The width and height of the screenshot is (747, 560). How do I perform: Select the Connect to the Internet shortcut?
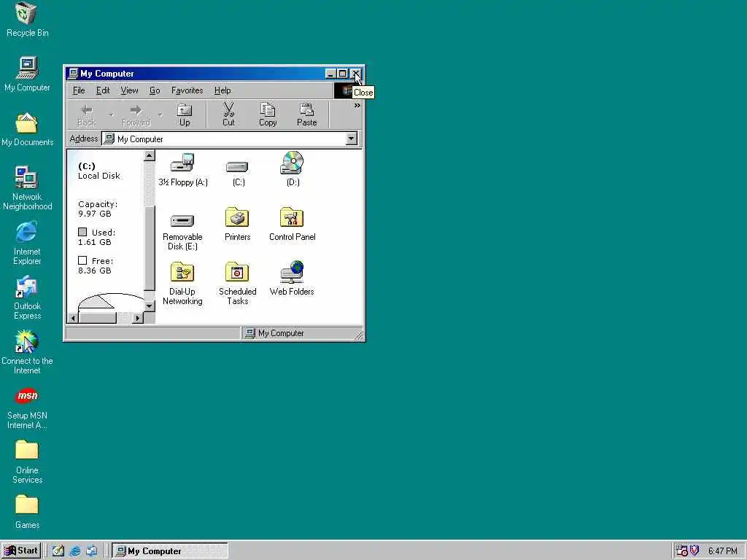pyautogui.click(x=27, y=352)
